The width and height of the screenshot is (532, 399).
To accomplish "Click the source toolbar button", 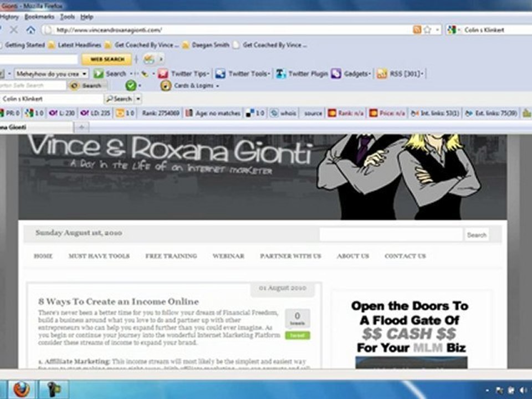I will [x=313, y=113].
